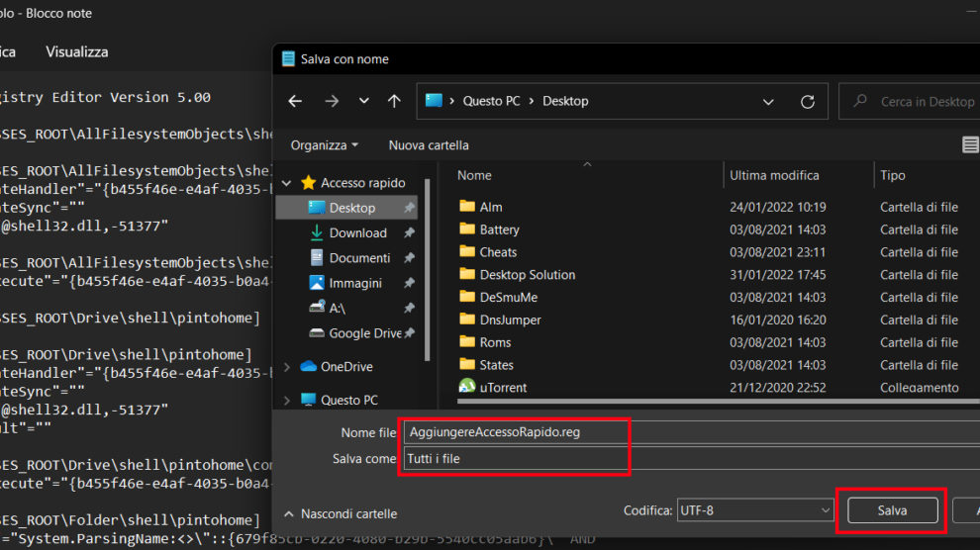Open the uTorrent shortcut item

point(503,388)
